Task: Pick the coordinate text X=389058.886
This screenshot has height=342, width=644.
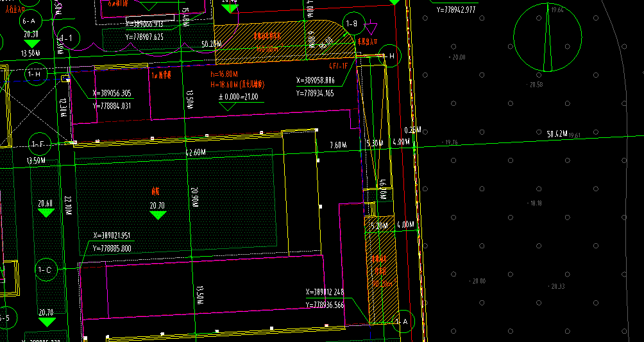Action: point(316,81)
